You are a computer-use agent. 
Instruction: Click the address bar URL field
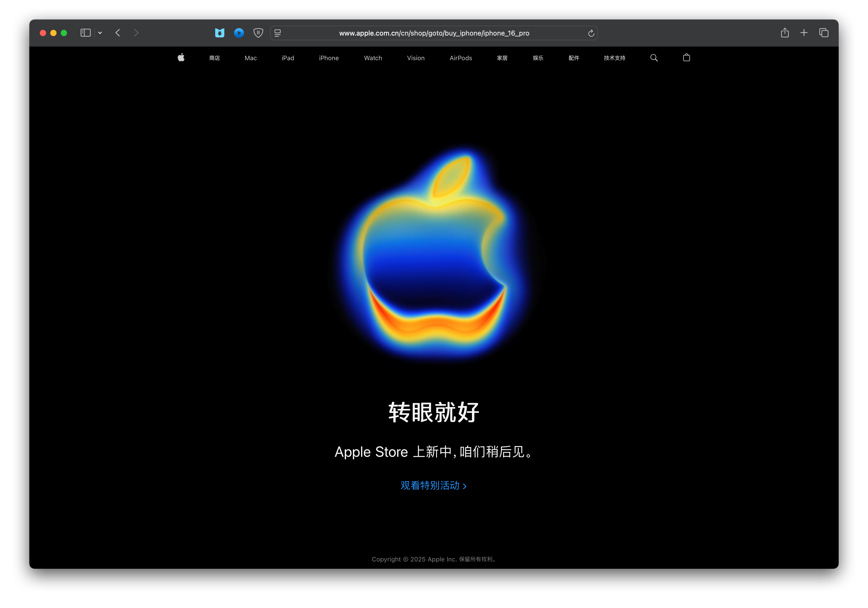pyautogui.click(x=434, y=33)
